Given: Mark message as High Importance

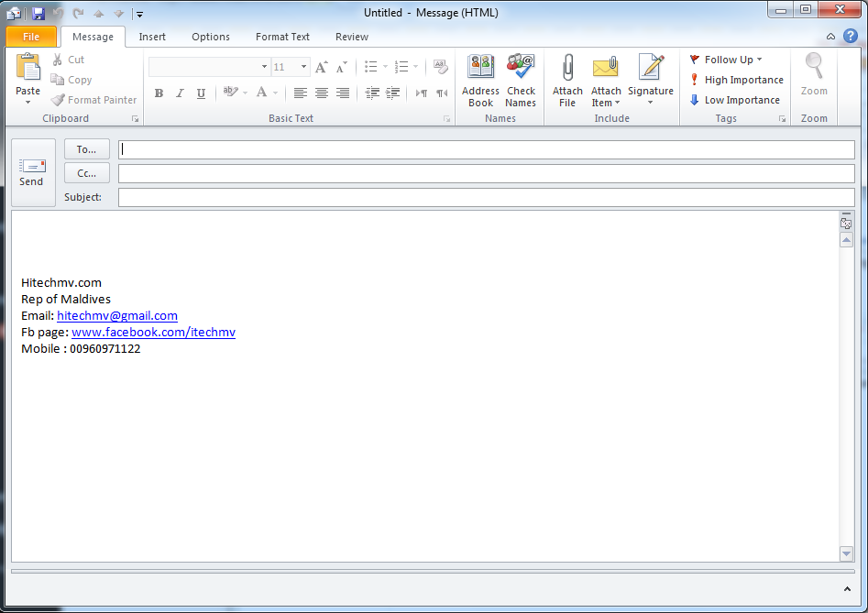Looking at the screenshot, I should click(737, 80).
